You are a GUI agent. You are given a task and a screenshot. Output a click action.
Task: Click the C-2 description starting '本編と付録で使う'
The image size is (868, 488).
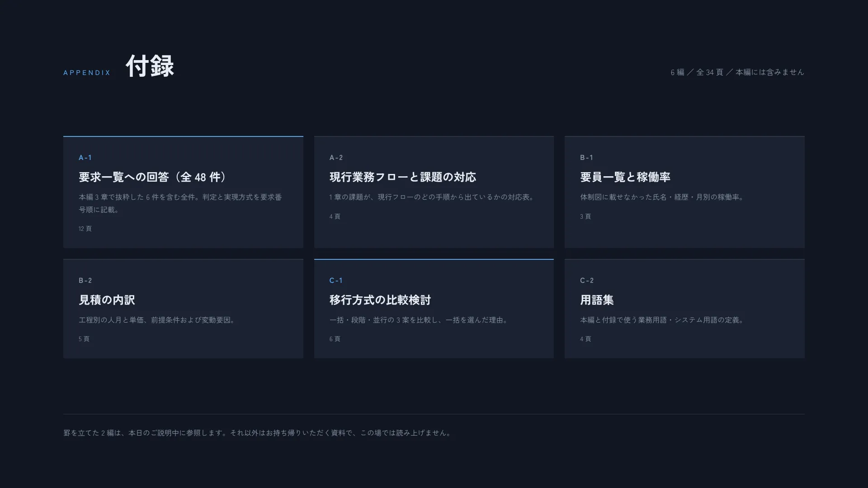tap(663, 320)
